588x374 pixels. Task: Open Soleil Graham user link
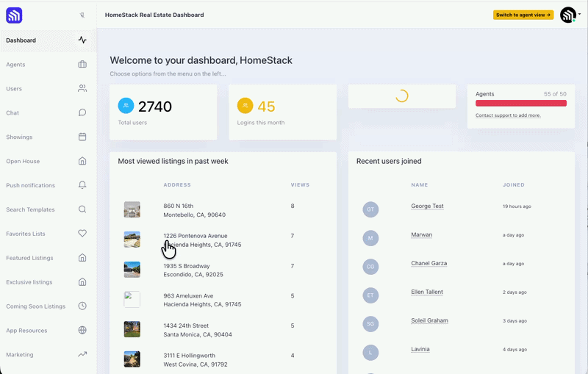(x=429, y=320)
